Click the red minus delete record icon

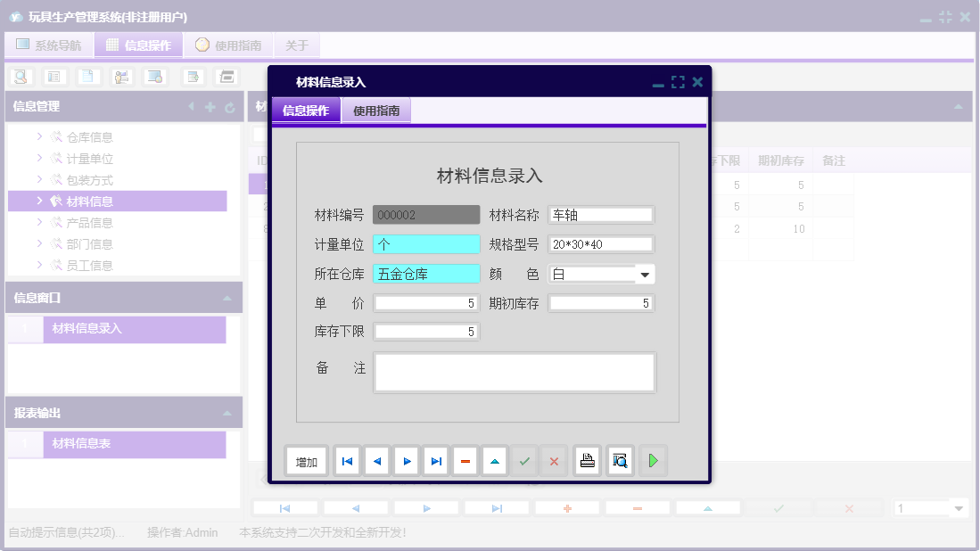(x=465, y=460)
